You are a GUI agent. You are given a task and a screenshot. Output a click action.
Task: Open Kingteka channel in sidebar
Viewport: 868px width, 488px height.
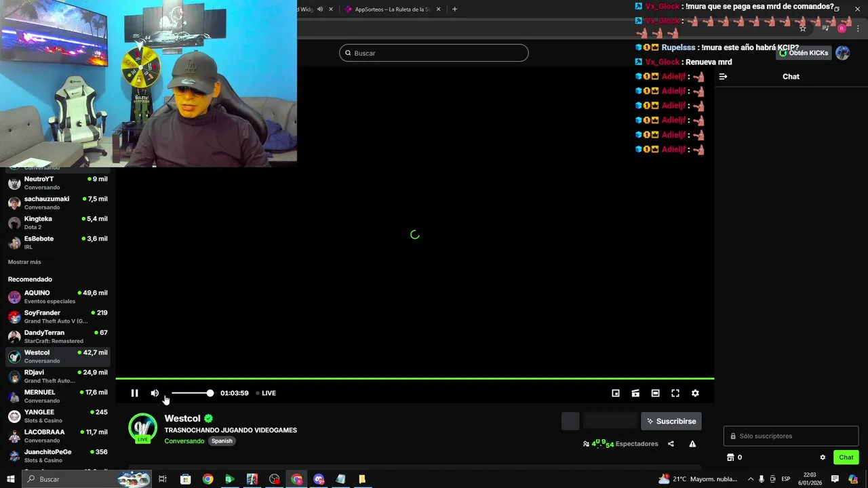point(58,222)
